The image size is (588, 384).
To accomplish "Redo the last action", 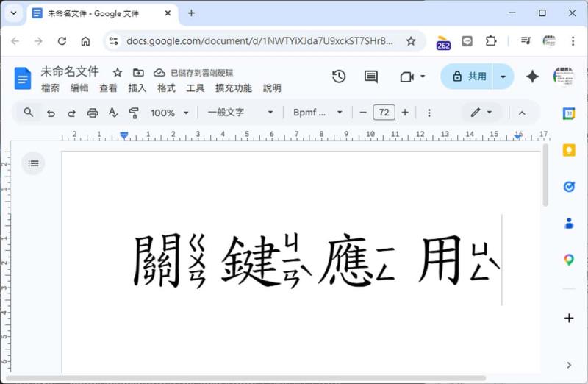I will pyautogui.click(x=71, y=113).
